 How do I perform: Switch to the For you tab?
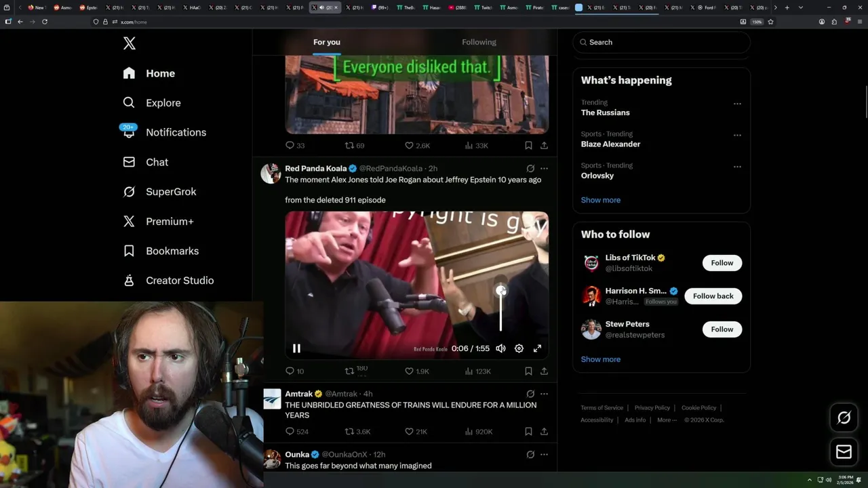(327, 42)
